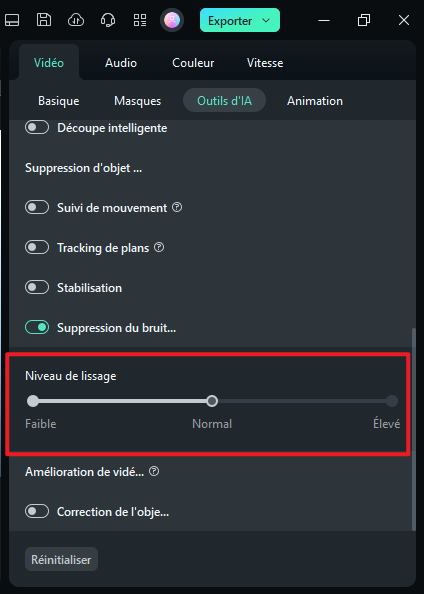
Task: Switch to the Couleur tab
Action: click(x=193, y=63)
